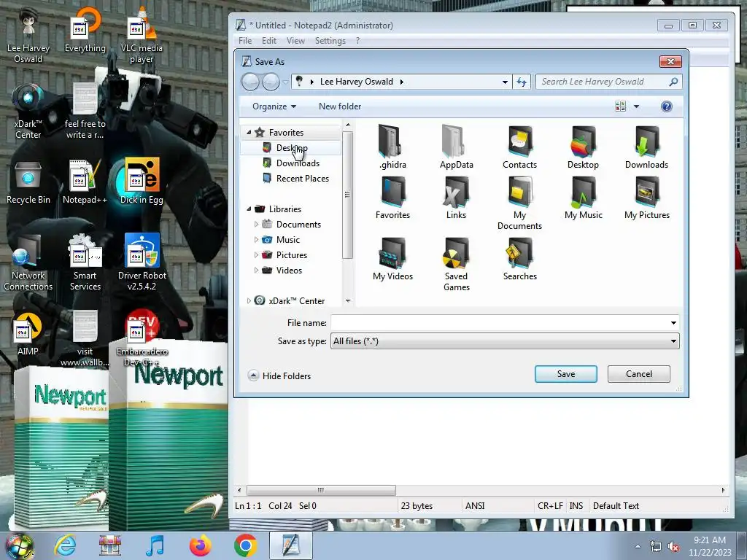
Task: Select the AIMP desktop icon
Action: pos(28,333)
